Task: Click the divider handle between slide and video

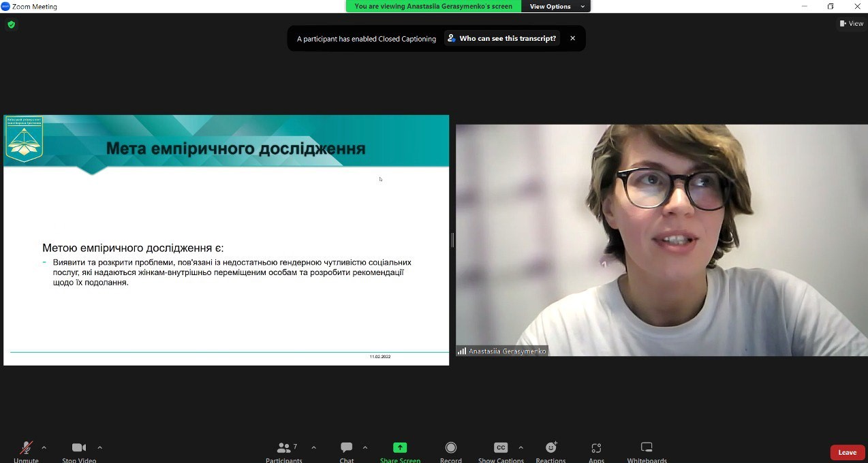Action: [x=452, y=240]
